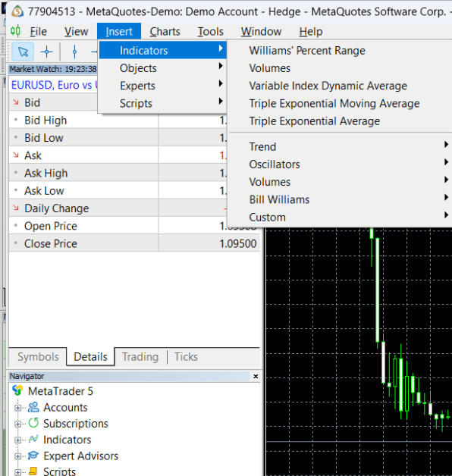
Task: Open the File menu
Action: tap(38, 31)
